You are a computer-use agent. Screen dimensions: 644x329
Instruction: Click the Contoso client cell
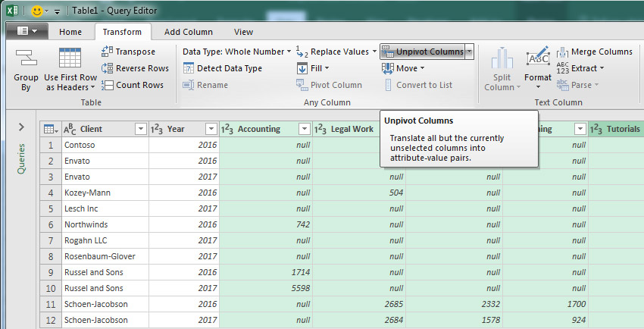105,145
